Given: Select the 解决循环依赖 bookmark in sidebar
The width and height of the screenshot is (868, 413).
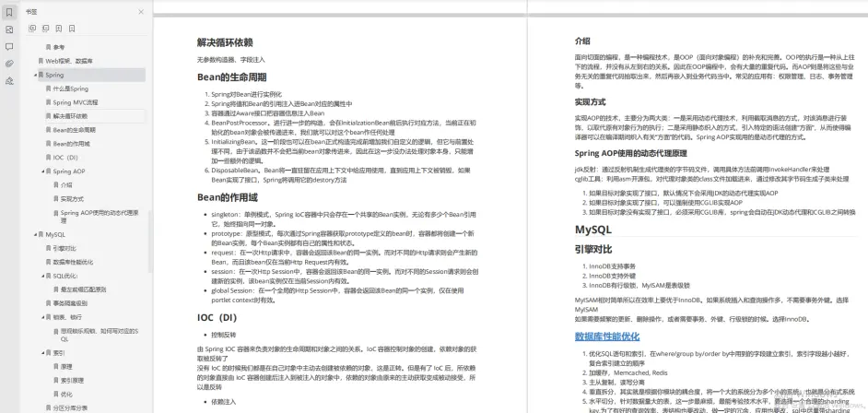Looking at the screenshot, I should tap(70, 116).
